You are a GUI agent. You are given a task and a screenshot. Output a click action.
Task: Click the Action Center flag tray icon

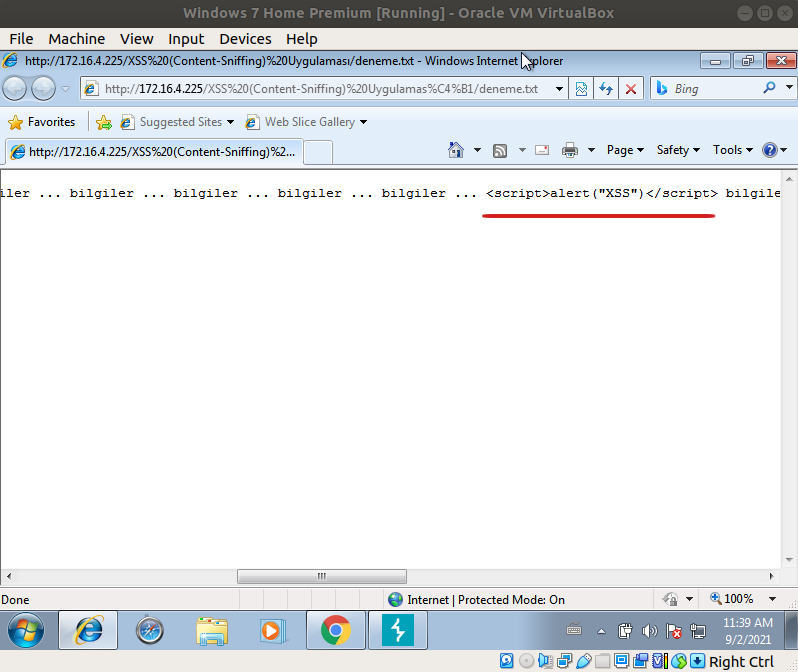tap(674, 631)
